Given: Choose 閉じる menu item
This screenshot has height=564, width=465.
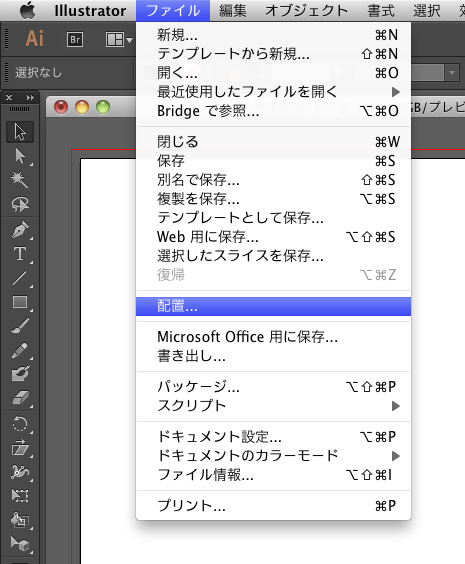Looking at the screenshot, I should click(273, 142).
